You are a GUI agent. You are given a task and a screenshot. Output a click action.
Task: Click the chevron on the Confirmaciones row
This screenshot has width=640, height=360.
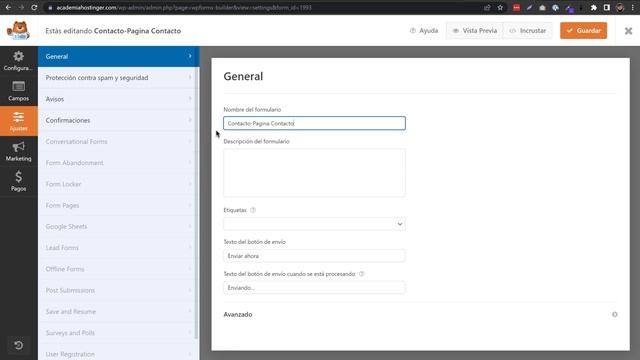point(190,120)
